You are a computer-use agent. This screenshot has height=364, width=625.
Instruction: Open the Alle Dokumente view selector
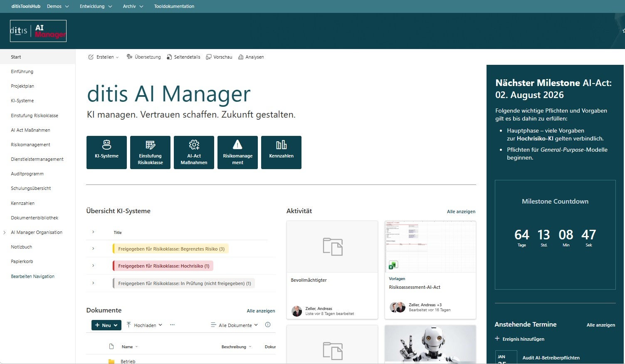click(x=235, y=325)
